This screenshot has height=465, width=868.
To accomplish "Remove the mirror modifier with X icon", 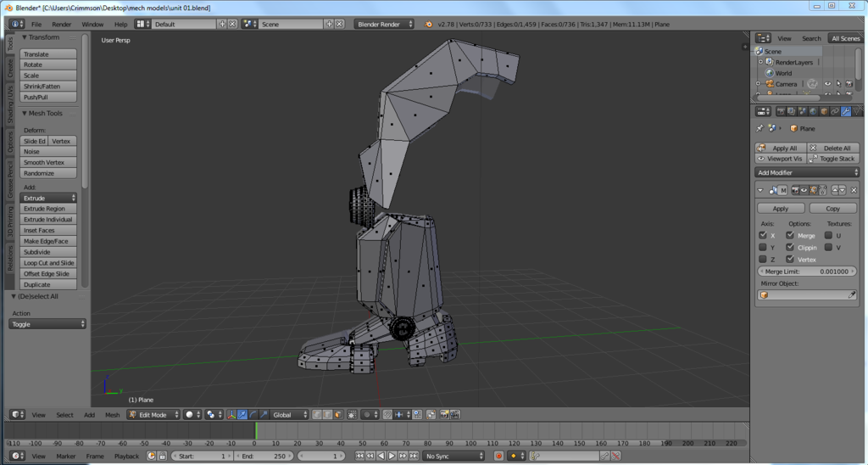I will (854, 190).
